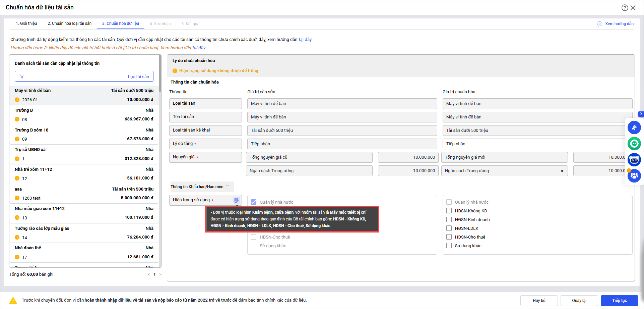Open the green chat support icon
This screenshot has height=309, width=644.
tap(634, 144)
